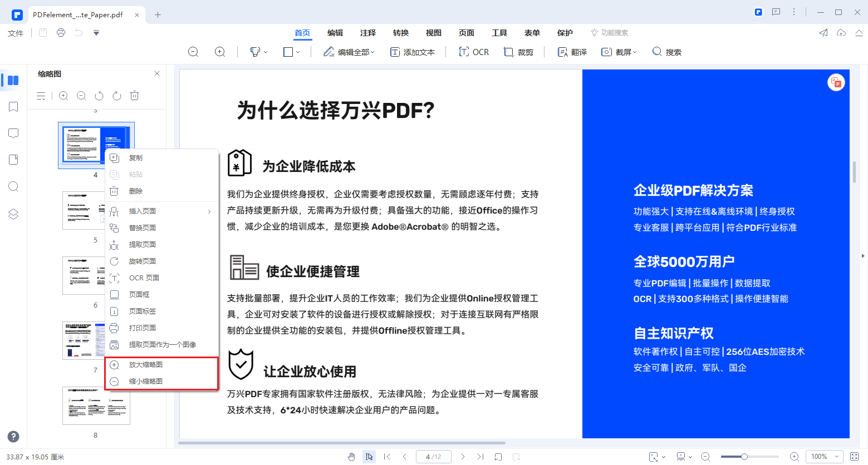Enter full screen reading mode
Image resolution: width=868 pixels, height=465 pixels.
[x=854, y=457]
